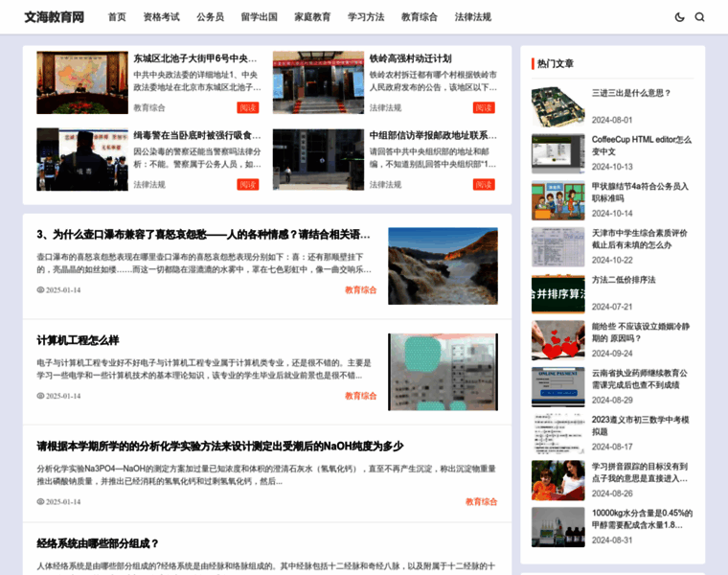Screen dimensions: 728x575
Task: Open article 计算机工程怎么样
Action: click(78, 340)
